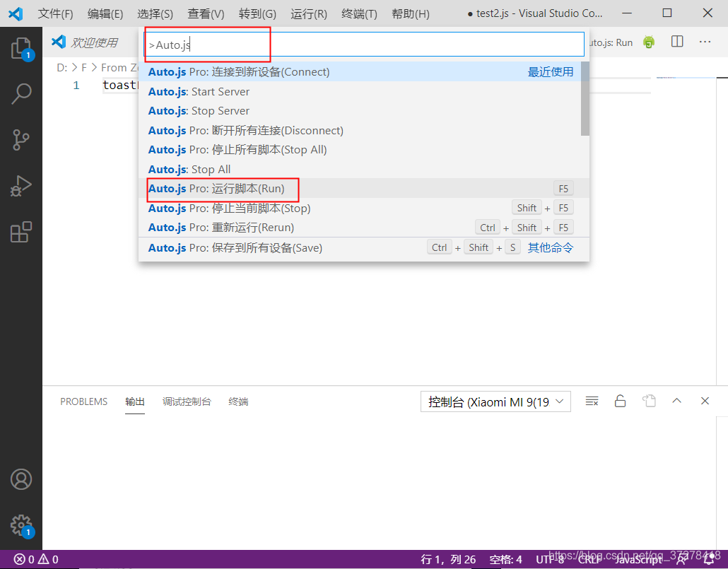Open the 控制台 (Xiaomi MI 9 output channel dropdown

point(495,401)
